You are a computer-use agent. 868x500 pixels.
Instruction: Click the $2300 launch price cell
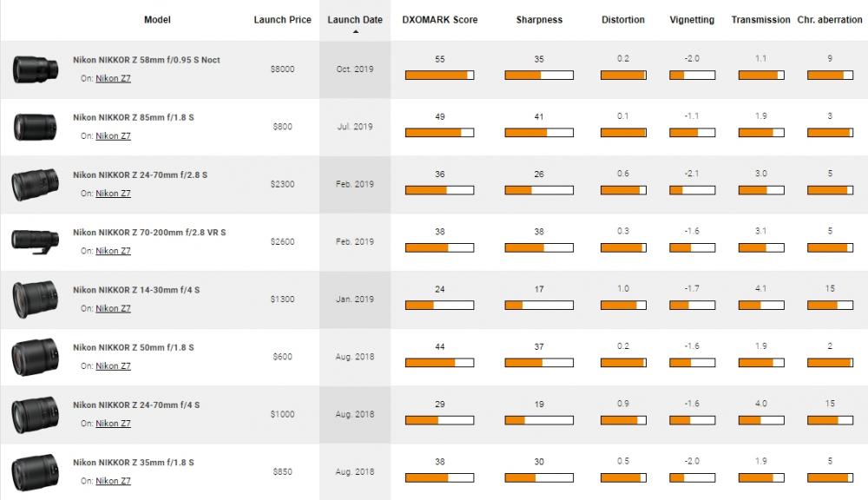pyautogui.click(x=282, y=184)
